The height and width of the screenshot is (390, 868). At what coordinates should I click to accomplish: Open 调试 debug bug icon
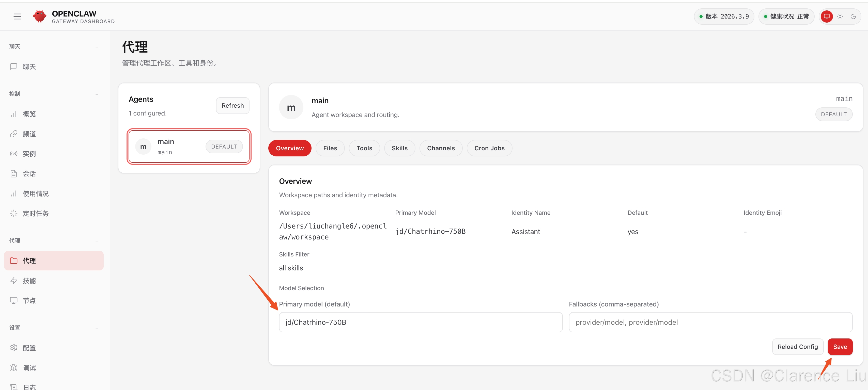[13, 367]
